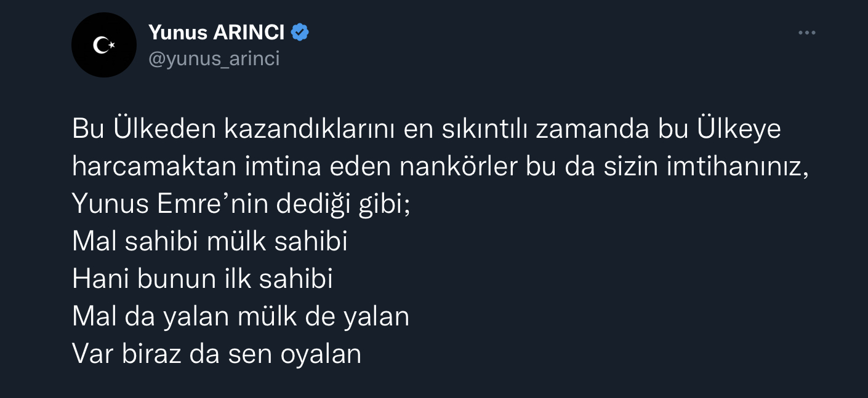The height and width of the screenshot is (398, 868).
Task: Open the crescent and star profile avatar
Action: click(x=103, y=45)
